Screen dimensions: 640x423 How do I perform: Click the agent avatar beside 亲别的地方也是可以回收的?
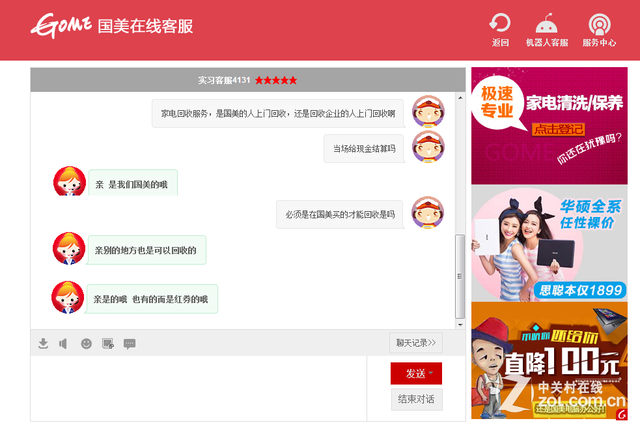point(69,248)
